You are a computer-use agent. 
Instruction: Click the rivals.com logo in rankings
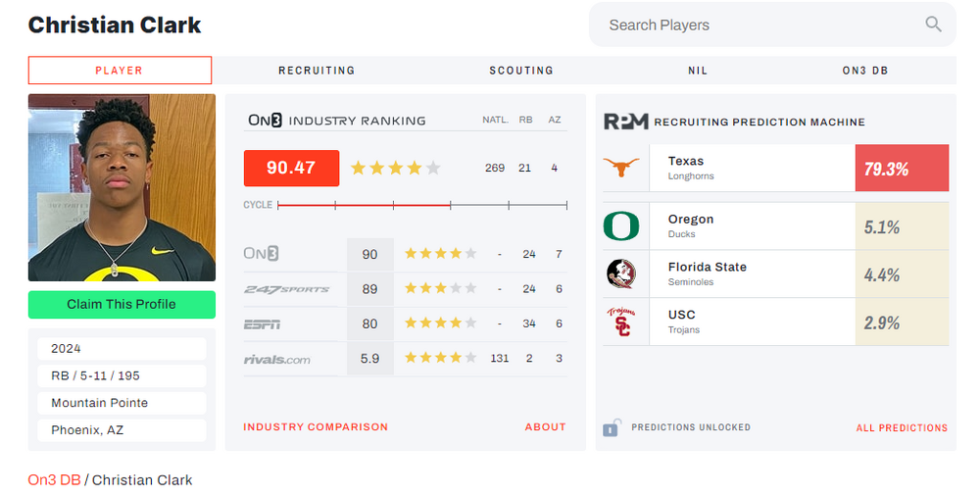[x=277, y=359]
